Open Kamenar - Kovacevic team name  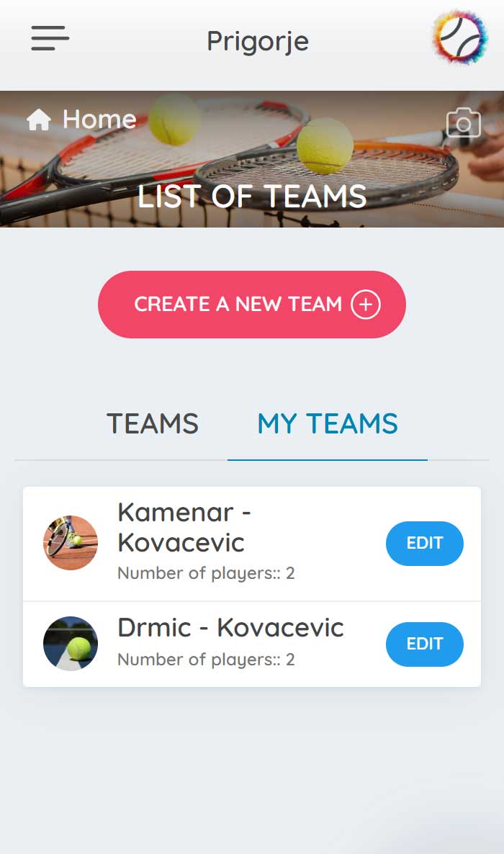click(184, 527)
